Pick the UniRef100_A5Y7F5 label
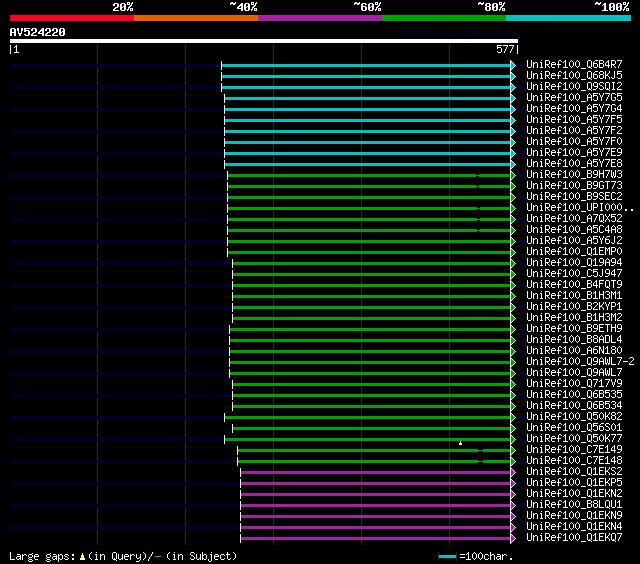Image resolution: width=640 pixels, height=564 pixels. pyautogui.click(x=574, y=120)
